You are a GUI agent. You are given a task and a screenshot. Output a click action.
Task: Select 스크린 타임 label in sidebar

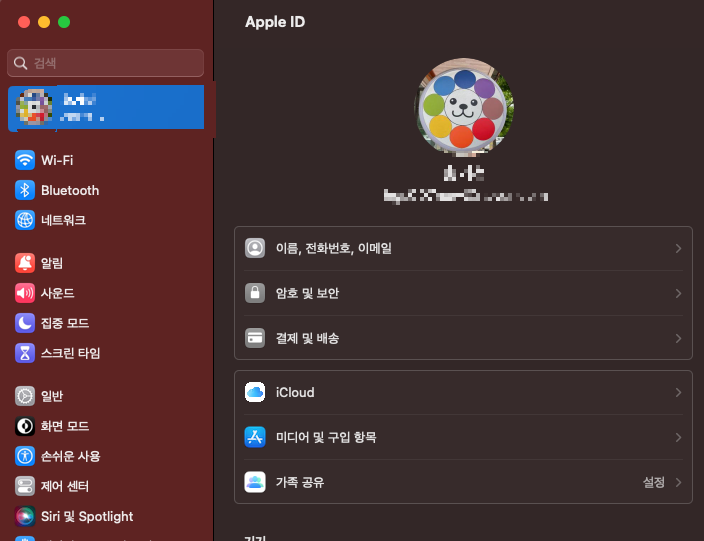pyautogui.click(x=70, y=353)
